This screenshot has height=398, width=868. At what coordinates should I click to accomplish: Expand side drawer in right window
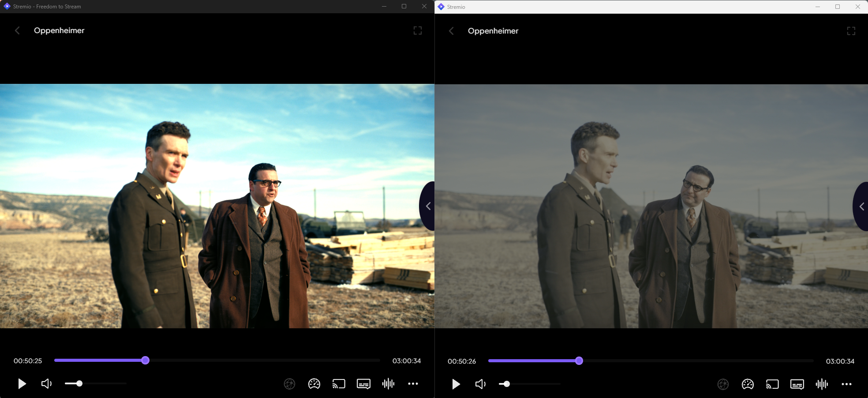[861, 207]
